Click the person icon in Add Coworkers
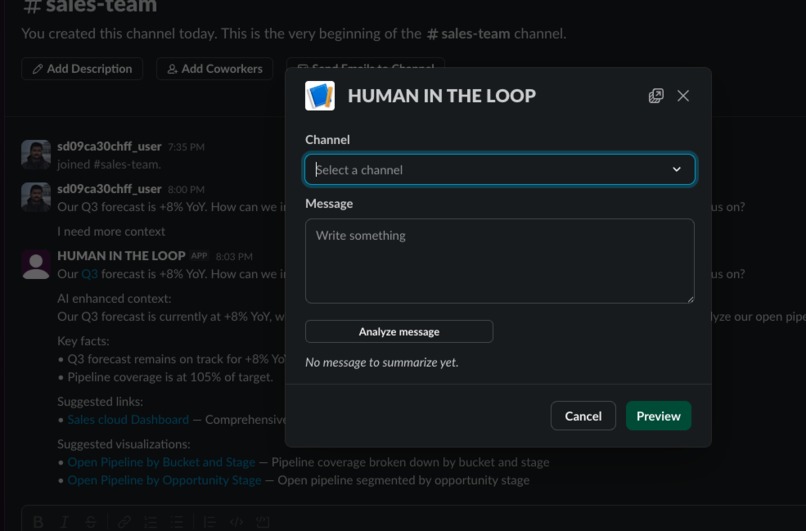 point(172,69)
